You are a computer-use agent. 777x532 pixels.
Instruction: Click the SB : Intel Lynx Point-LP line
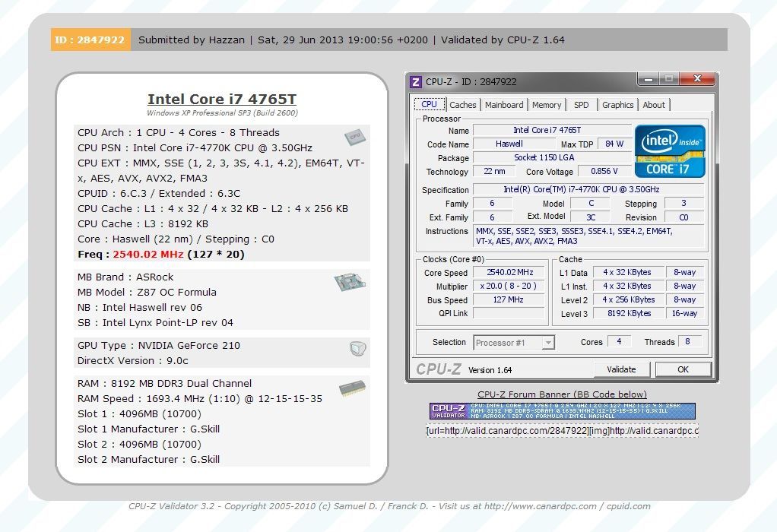[x=155, y=322]
